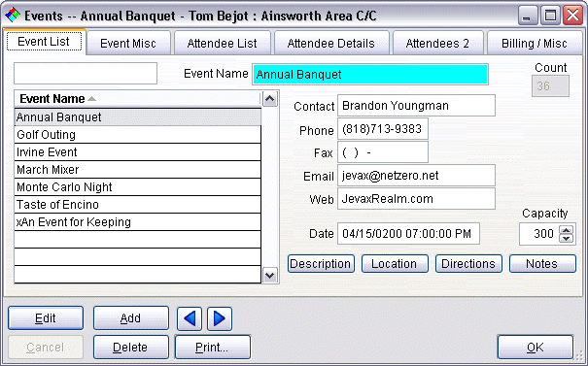Confirm with the OK button
The width and height of the screenshot is (588, 366).
tap(536, 348)
